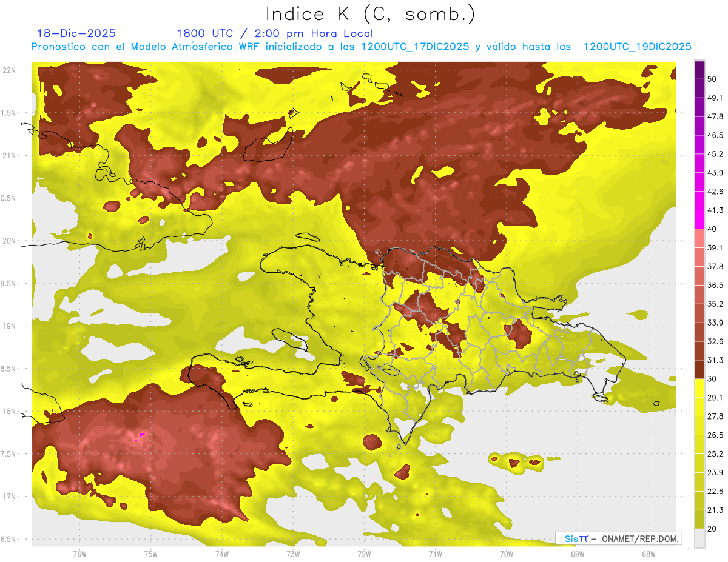Click the legend value '33.9'
The height and width of the screenshot is (562, 728).
coord(714,323)
